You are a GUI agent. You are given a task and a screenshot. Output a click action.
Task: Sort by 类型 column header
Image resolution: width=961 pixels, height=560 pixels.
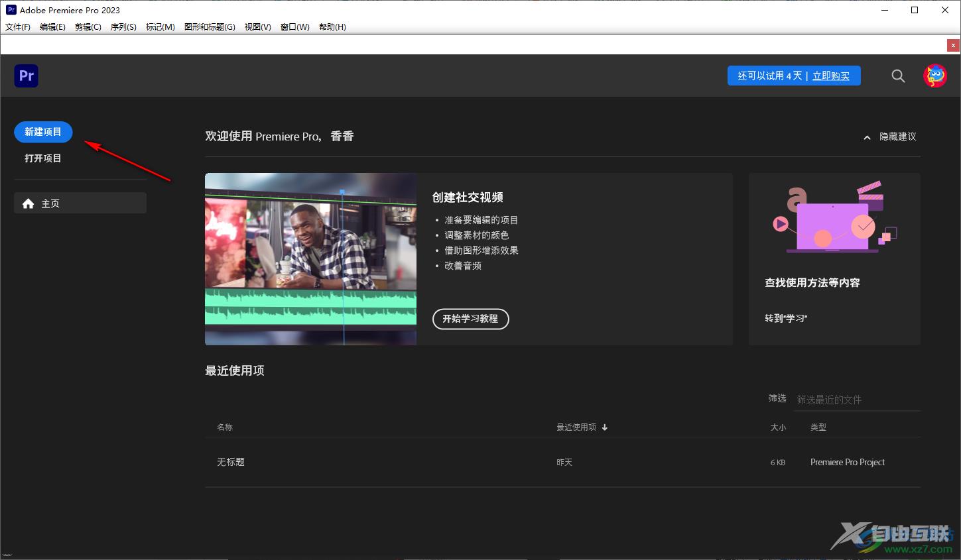coord(818,427)
